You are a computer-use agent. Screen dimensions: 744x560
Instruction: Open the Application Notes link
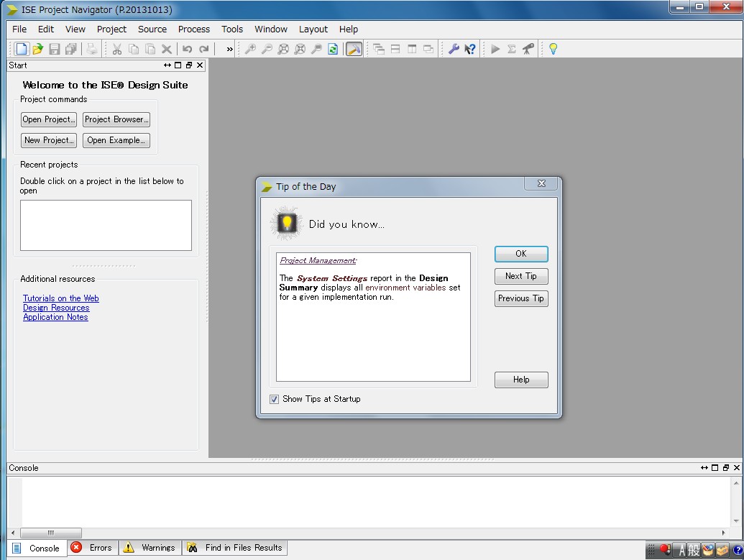pos(55,317)
